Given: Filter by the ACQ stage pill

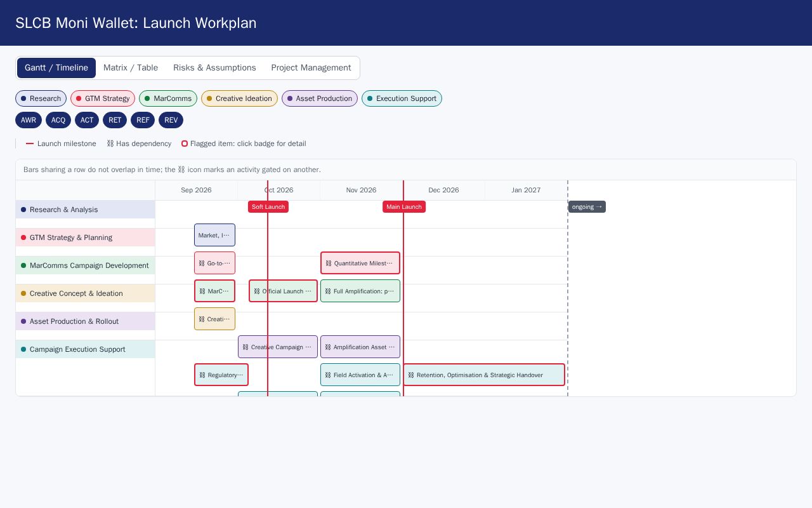Looking at the screenshot, I should (58, 120).
